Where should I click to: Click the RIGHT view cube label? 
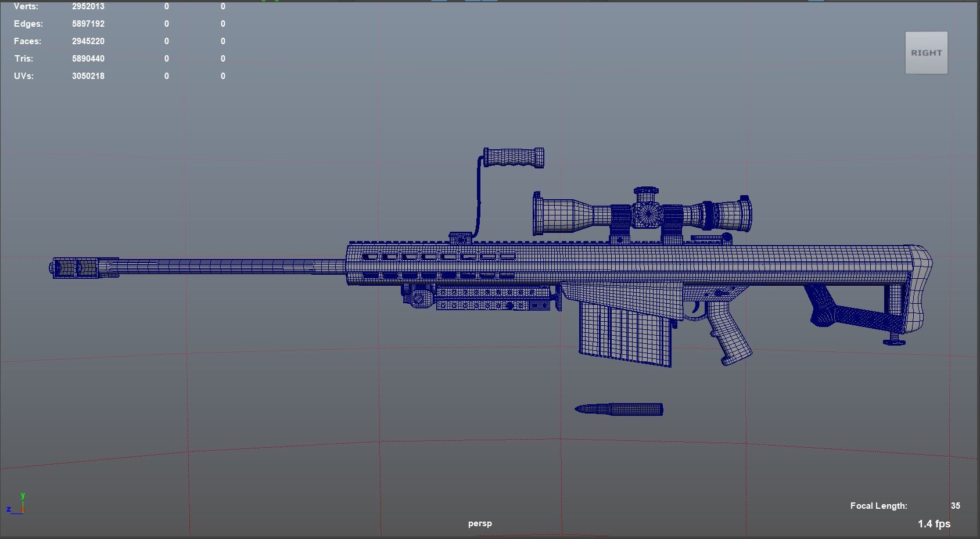[925, 52]
